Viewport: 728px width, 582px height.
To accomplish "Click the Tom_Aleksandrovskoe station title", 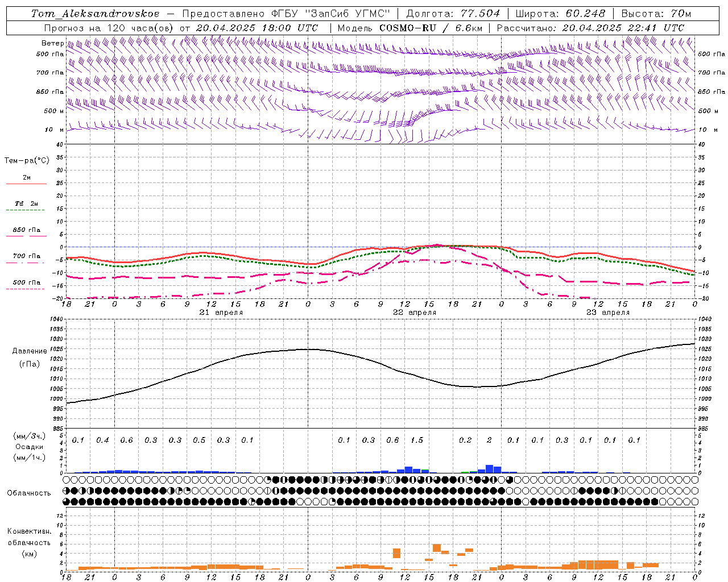I will pos(96,14).
